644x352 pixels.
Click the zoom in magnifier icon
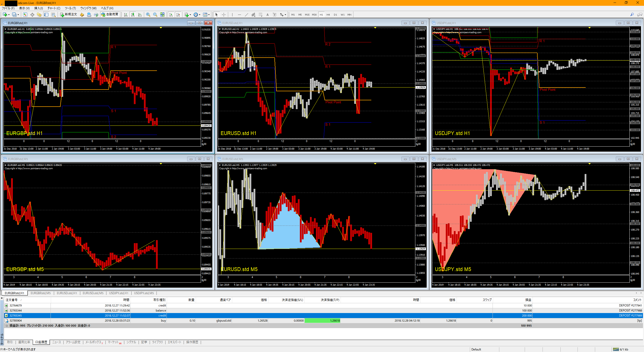(148, 15)
